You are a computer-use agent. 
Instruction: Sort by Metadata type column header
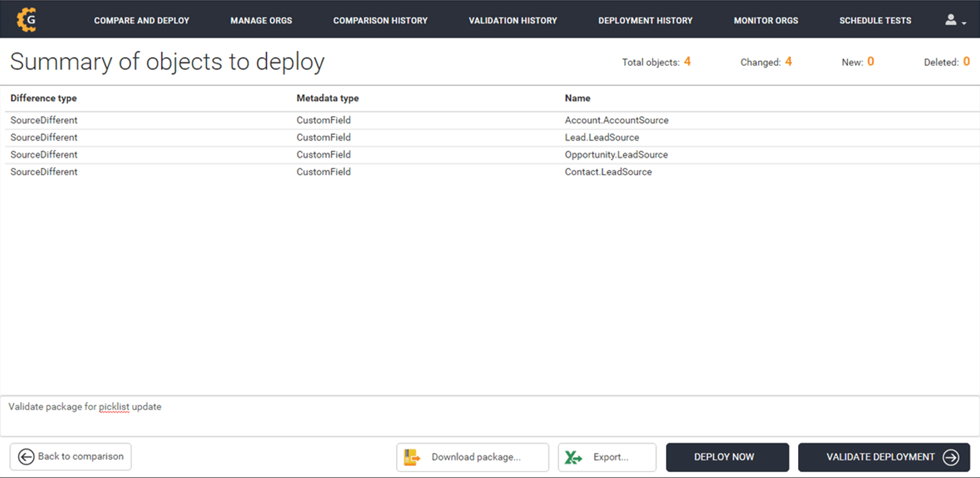[328, 98]
